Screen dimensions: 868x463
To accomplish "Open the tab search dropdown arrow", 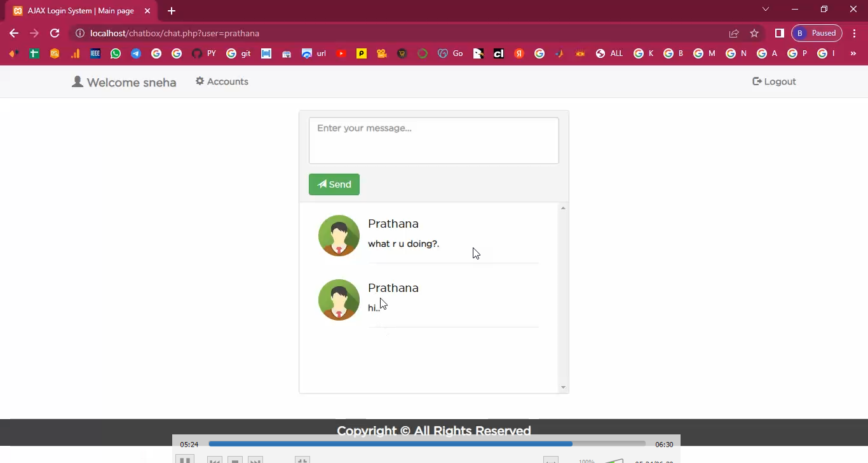I will tap(766, 10).
